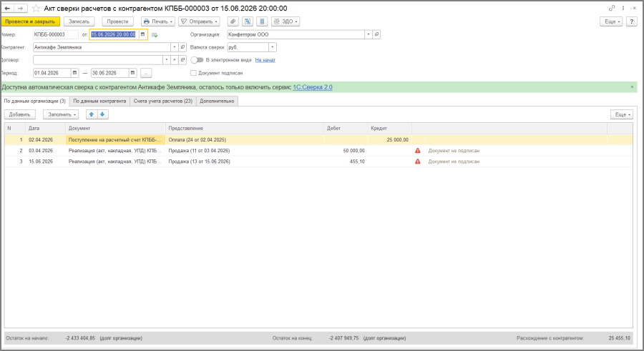Image resolution: width=644 pixels, height=351 pixels.
Task: Open the Договор record via the open icon
Action: coord(182,60)
